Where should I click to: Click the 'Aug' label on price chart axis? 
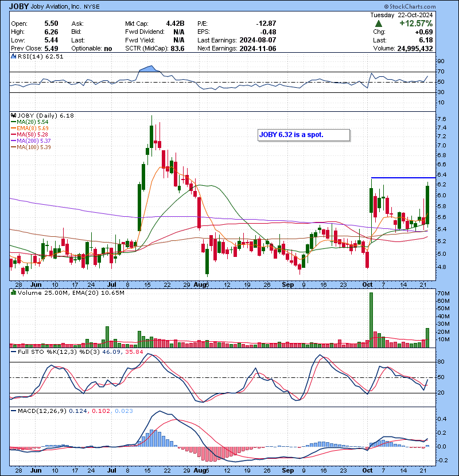200,285
